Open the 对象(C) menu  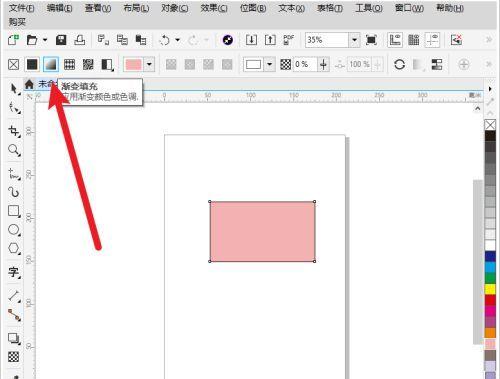click(175, 8)
